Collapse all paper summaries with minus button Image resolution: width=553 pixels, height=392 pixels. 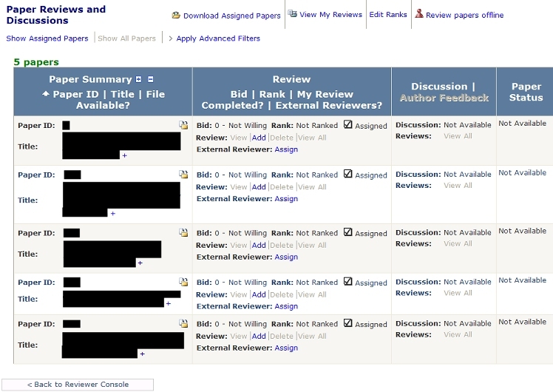(x=150, y=80)
